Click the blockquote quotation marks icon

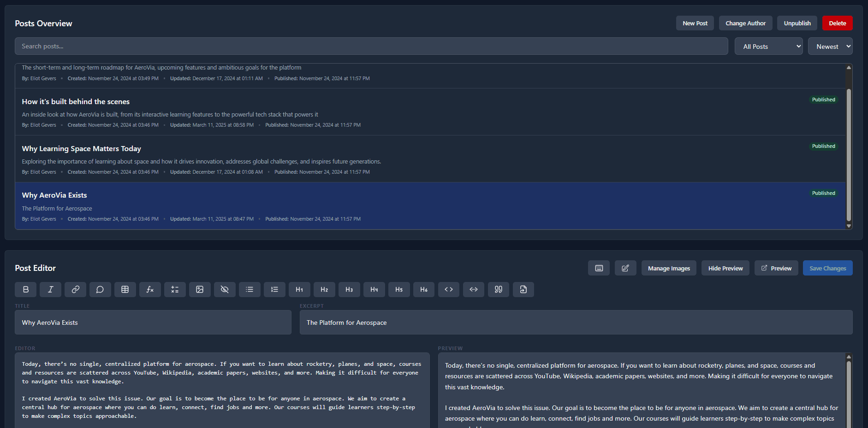point(499,289)
